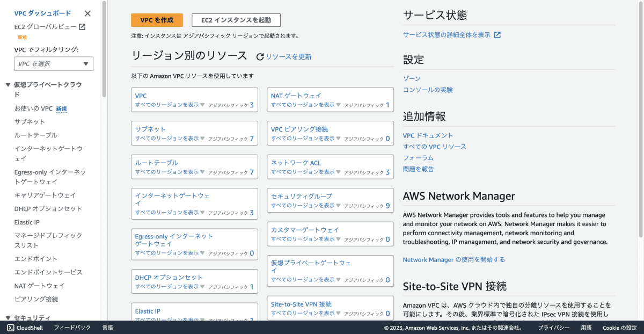Open the ルートテーブル resource card title
This screenshot has width=644, height=334.
(157, 163)
